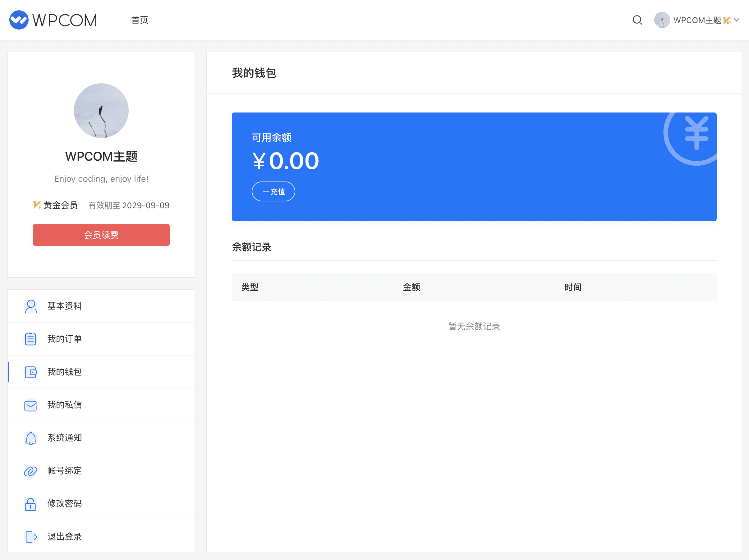Click the large profile avatar image
Screen dimensions: 749x560
point(101,111)
